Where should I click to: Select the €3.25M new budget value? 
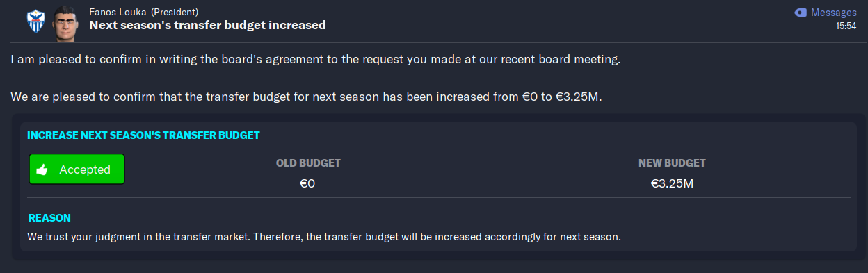[x=672, y=184]
